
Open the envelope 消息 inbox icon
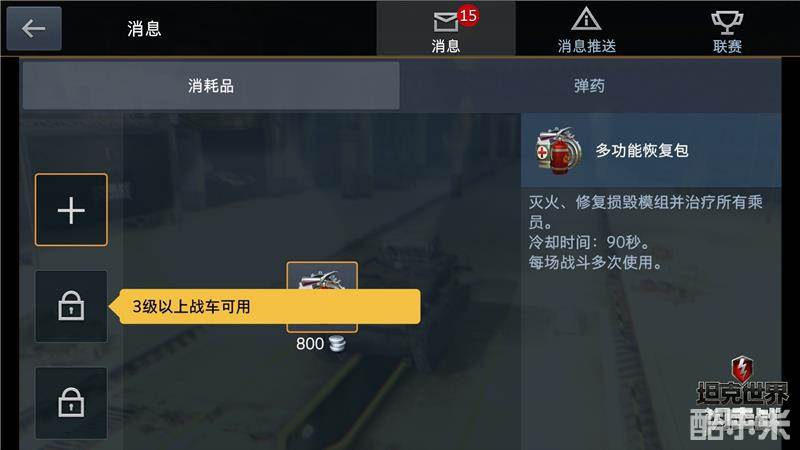coord(445,22)
